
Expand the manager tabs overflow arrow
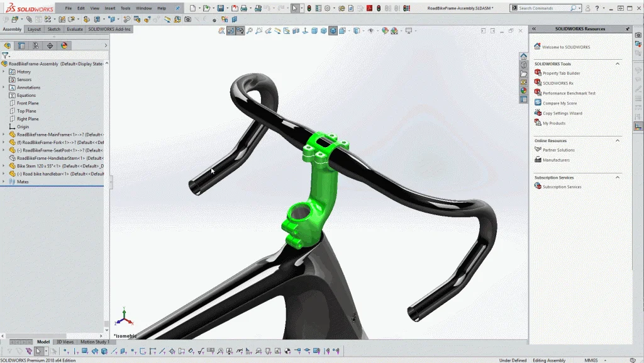click(x=106, y=45)
